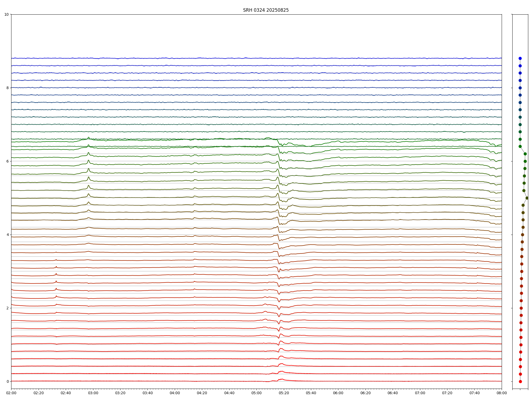This screenshot has width=532, height=399.
Task: Click the topmost blue dot in right panel
Action: [x=520, y=58]
